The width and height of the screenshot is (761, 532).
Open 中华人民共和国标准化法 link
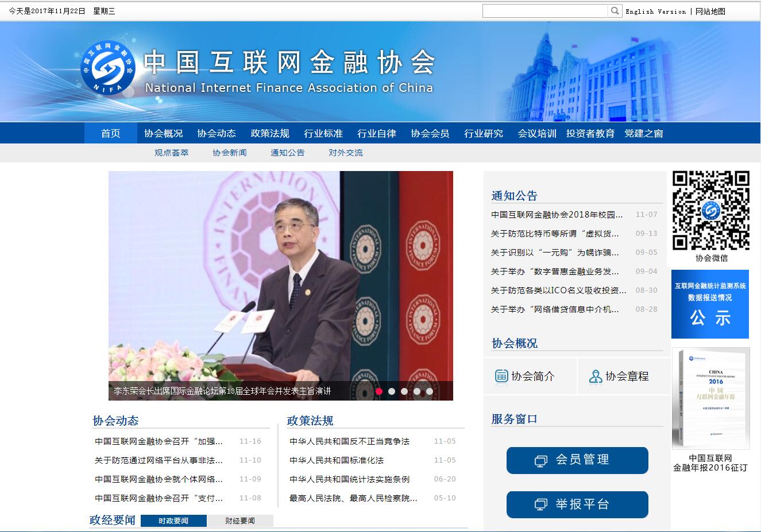337,460
